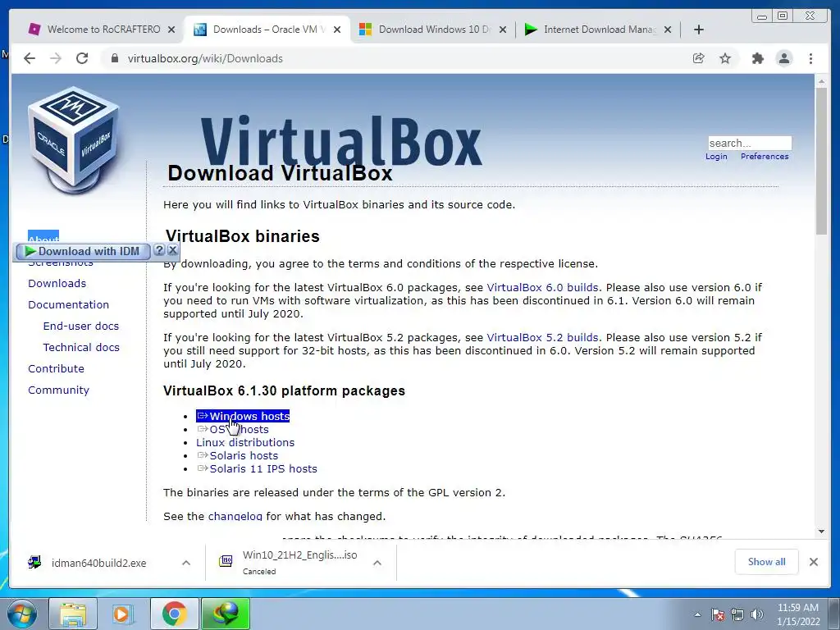The image size is (840, 630).
Task: Dismiss the Download with IDM panel
Action: [172, 250]
